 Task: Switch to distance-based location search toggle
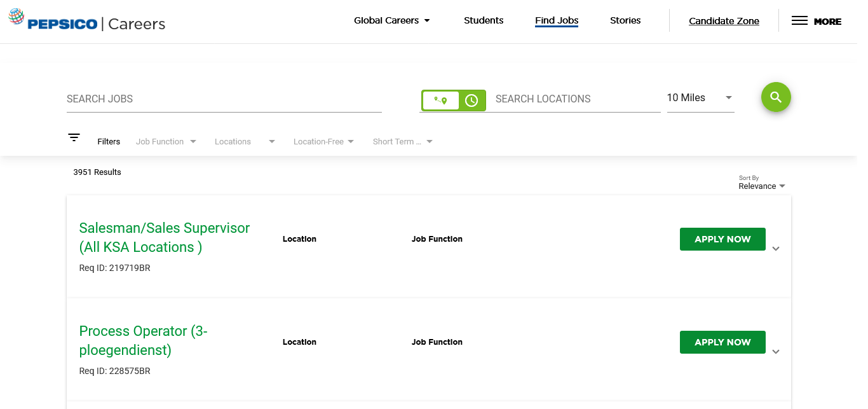coord(440,101)
